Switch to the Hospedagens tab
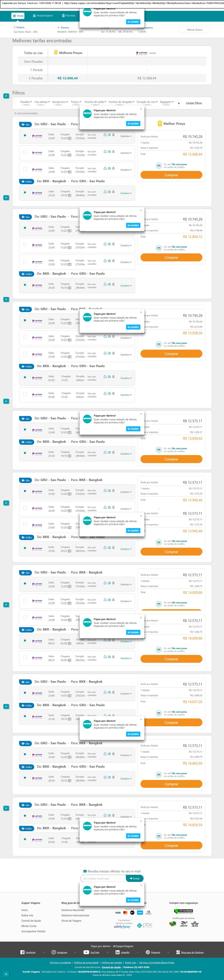Screen dimensions: 224x980 [x=43, y=16]
